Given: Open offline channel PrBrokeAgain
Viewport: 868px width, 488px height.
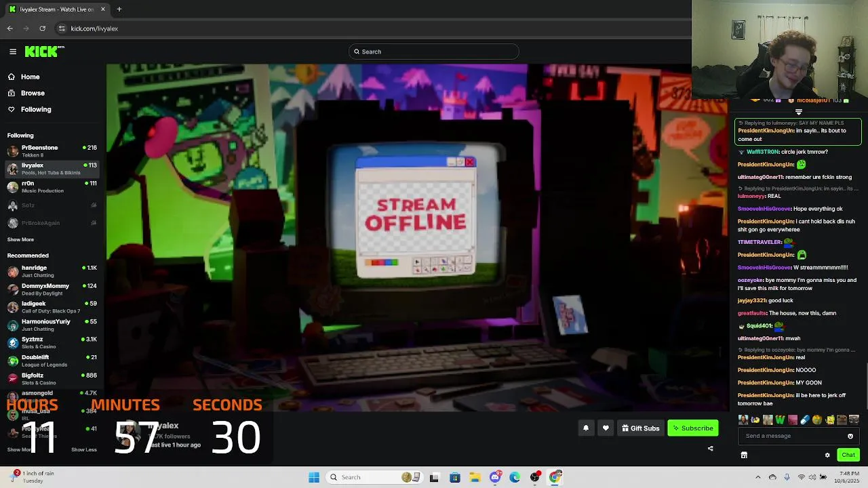Looking at the screenshot, I should point(52,223).
